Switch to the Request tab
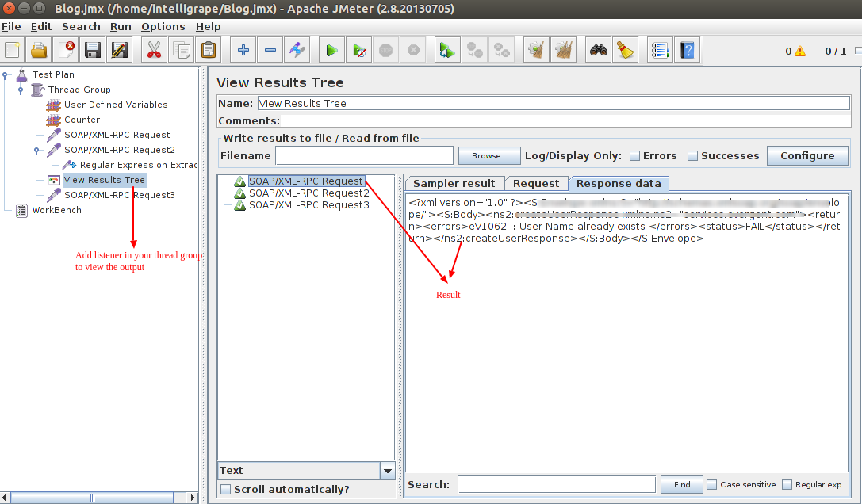The width and height of the screenshot is (862, 504). (x=536, y=184)
